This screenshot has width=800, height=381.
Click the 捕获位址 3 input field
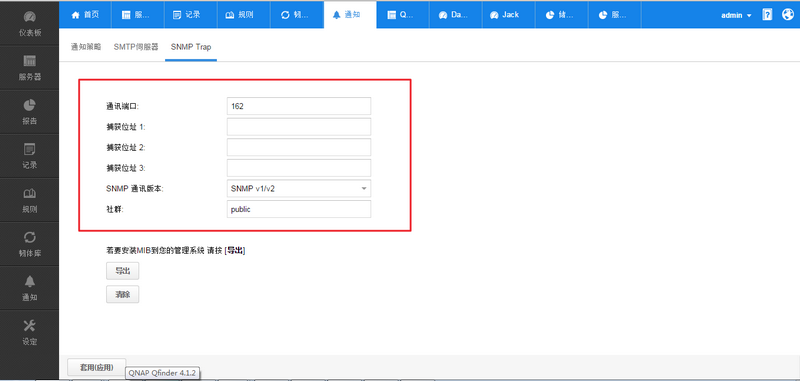point(299,167)
